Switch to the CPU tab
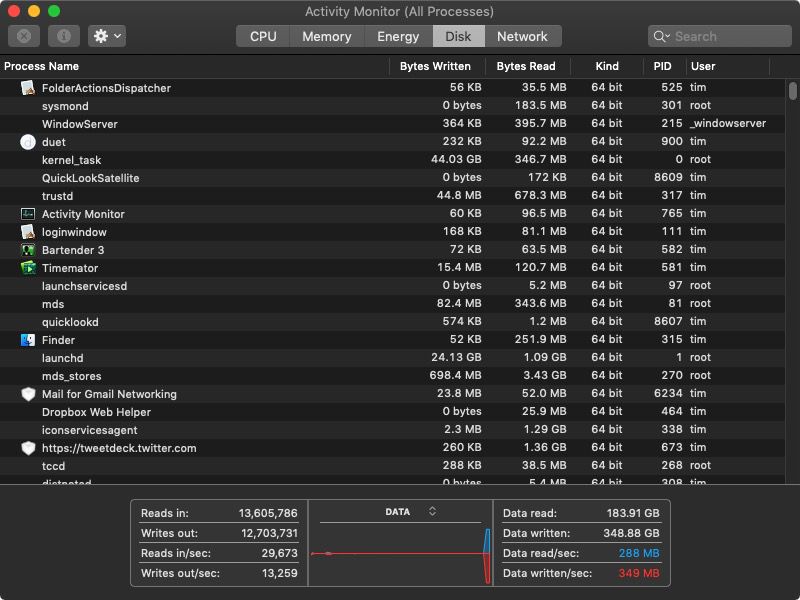 coord(262,36)
